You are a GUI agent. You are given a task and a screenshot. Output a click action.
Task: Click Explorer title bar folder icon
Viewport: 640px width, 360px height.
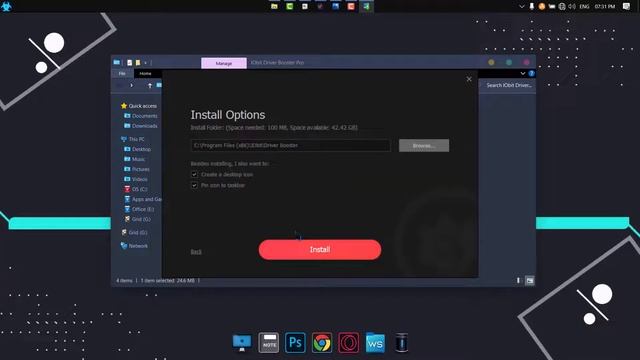[117, 62]
